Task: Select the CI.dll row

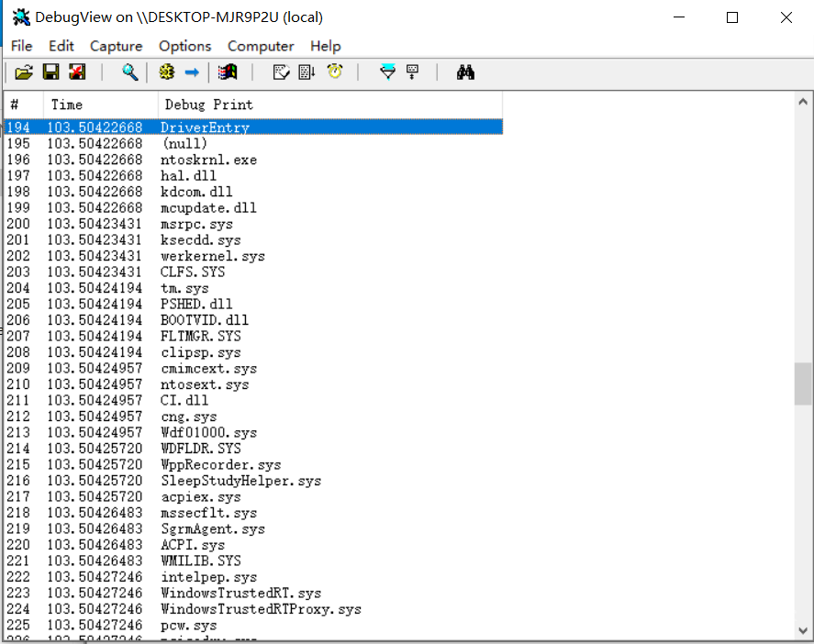Action: [254, 400]
